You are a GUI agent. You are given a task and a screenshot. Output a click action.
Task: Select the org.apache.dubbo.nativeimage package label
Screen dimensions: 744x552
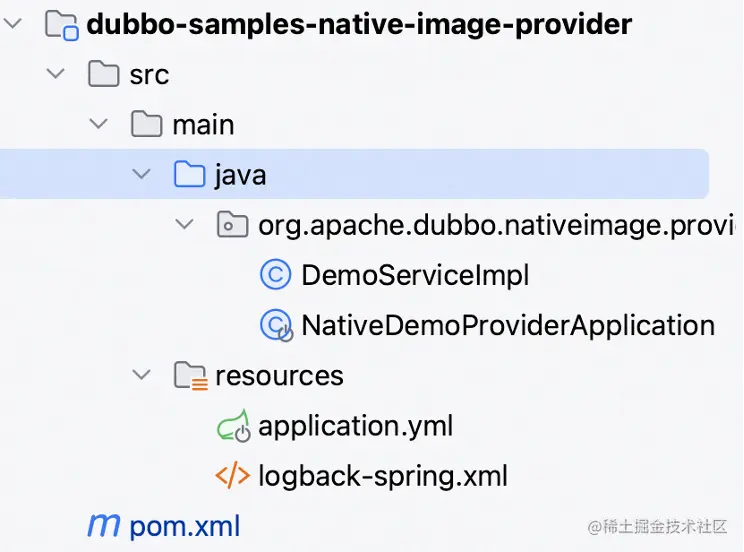[x=496, y=226]
